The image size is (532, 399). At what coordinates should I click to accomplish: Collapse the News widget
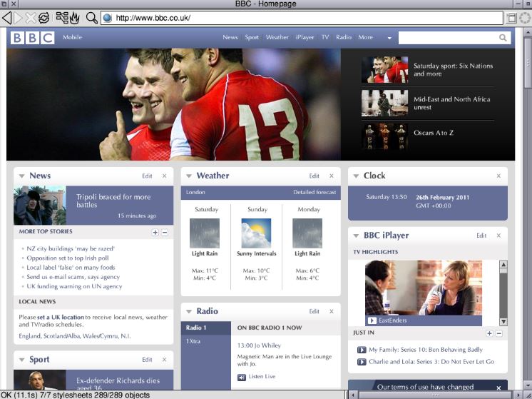tap(21, 176)
